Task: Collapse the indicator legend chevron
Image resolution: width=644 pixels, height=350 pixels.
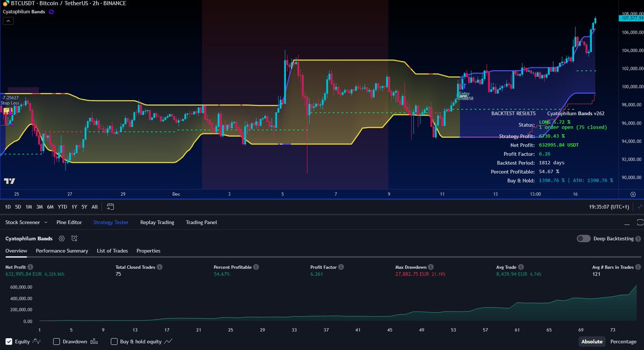Action: point(8,21)
